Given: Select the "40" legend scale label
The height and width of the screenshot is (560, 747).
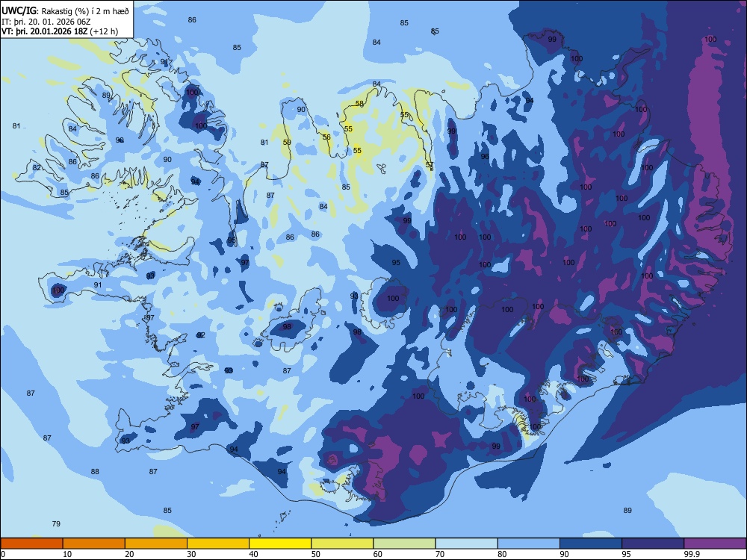Looking at the screenshot, I should tap(253, 554).
